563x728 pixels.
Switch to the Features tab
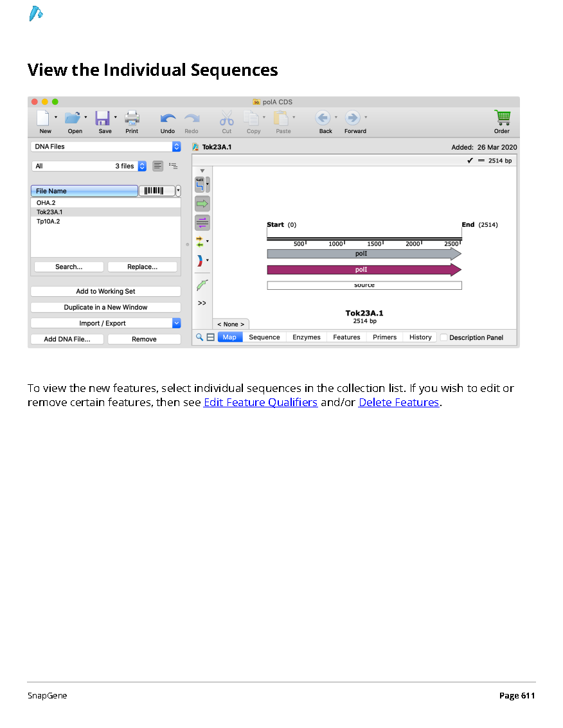pyautogui.click(x=346, y=337)
